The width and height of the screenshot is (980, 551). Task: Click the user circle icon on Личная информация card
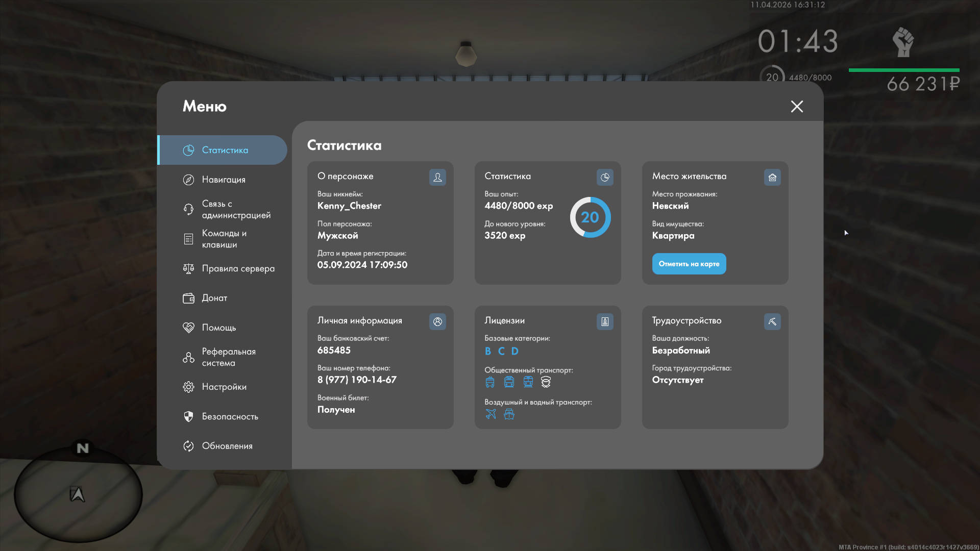pos(437,321)
